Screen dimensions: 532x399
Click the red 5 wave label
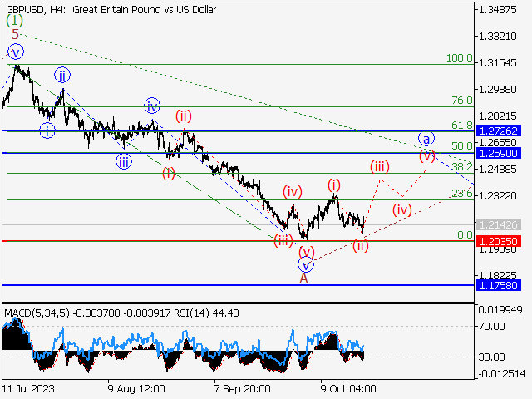click(15, 34)
